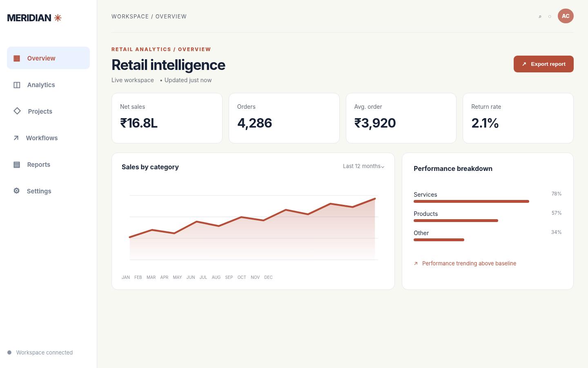Open the AC user avatar menu

coord(566,16)
